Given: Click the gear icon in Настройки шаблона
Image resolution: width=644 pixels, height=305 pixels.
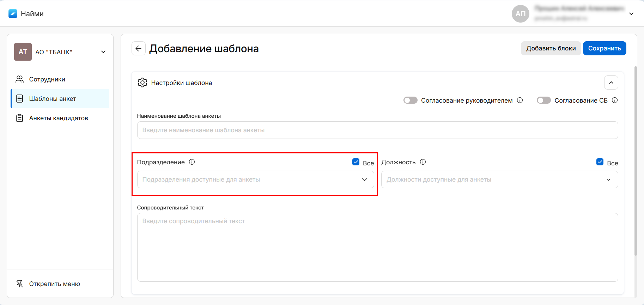Looking at the screenshot, I should (142, 83).
